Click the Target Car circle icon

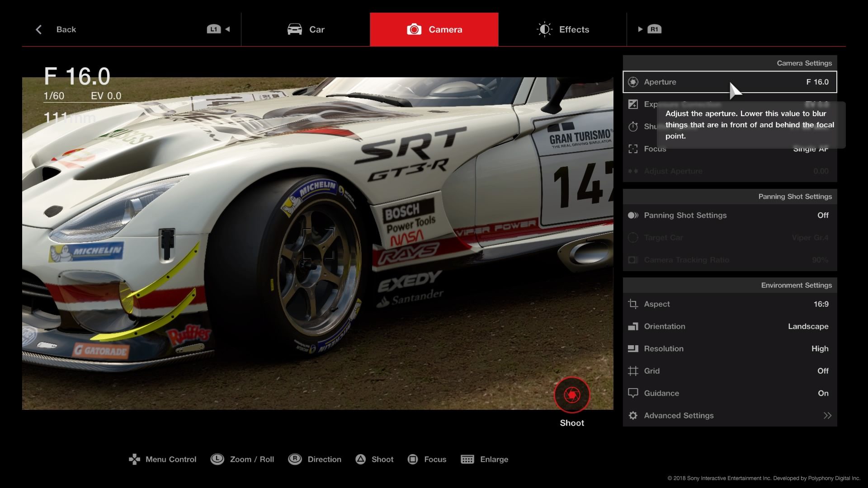pos(633,238)
